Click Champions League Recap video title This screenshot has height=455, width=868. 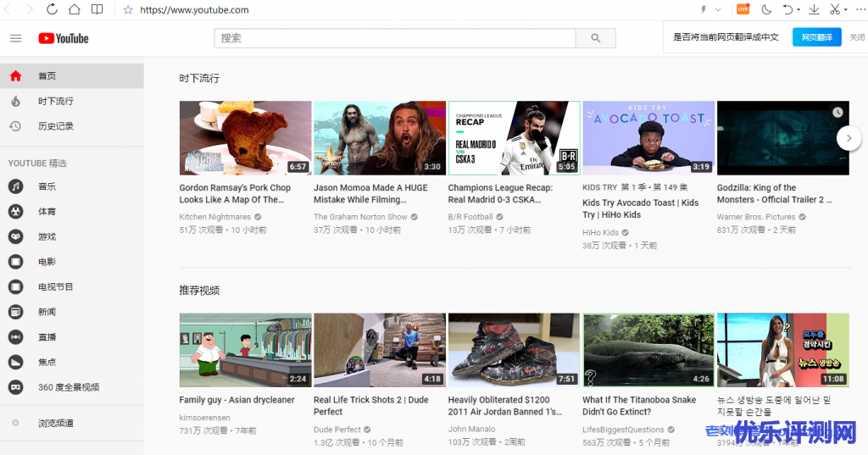pos(500,194)
